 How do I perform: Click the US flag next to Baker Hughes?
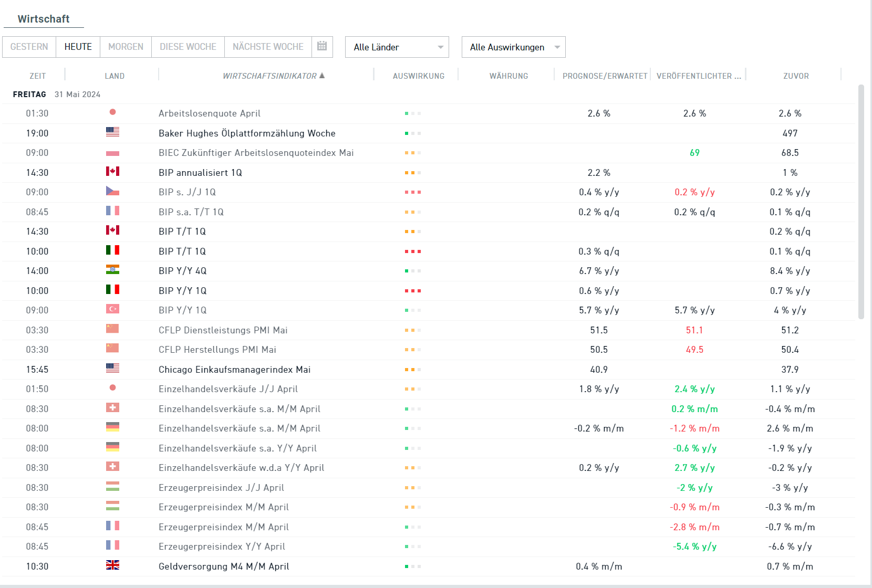click(x=112, y=132)
